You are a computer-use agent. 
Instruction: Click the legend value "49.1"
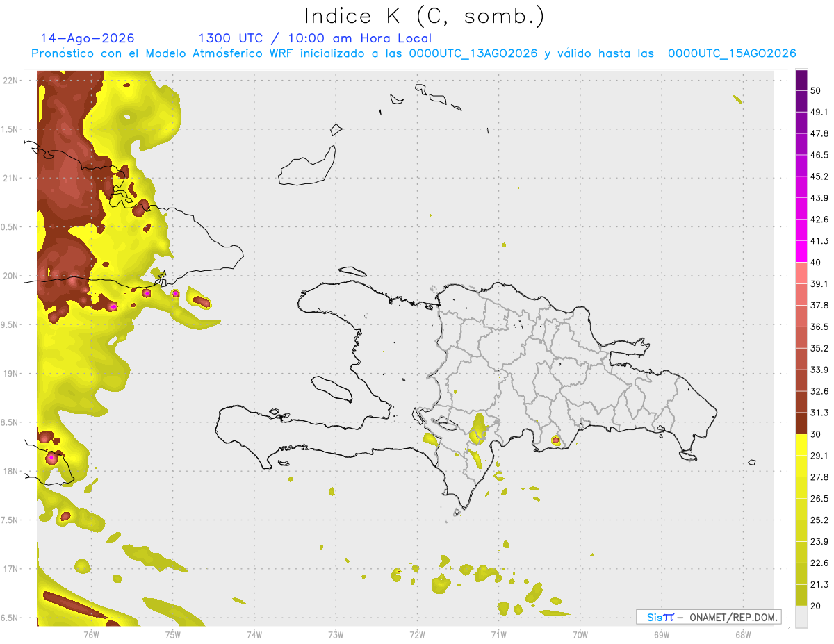(819, 112)
